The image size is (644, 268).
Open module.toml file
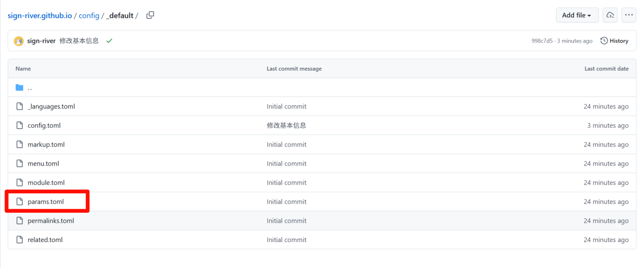46,183
